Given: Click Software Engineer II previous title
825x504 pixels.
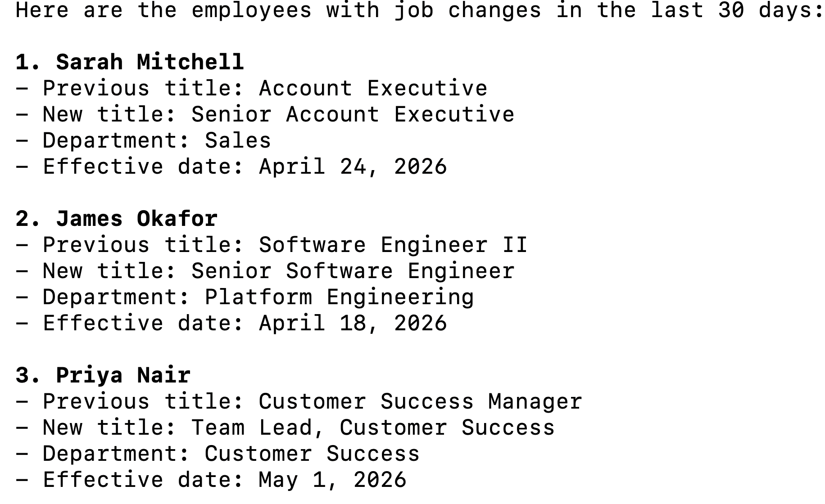Looking at the screenshot, I should coord(393,245).
